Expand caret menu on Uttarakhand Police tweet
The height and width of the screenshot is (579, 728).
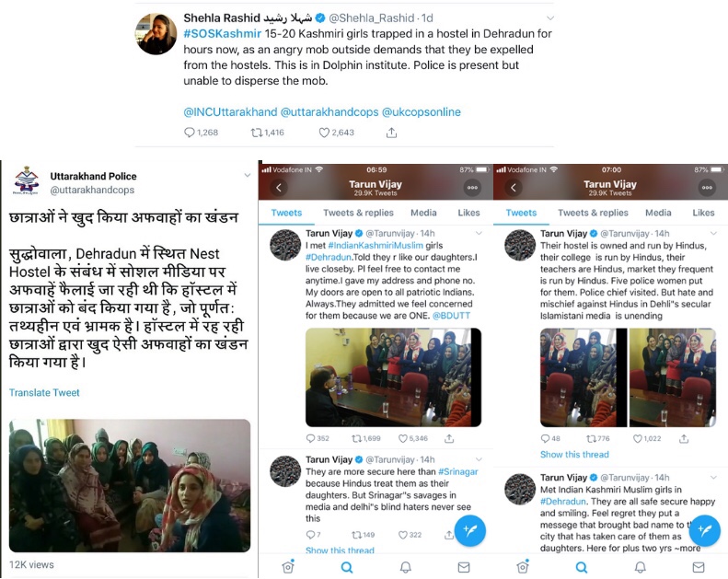tap(247, 175)
